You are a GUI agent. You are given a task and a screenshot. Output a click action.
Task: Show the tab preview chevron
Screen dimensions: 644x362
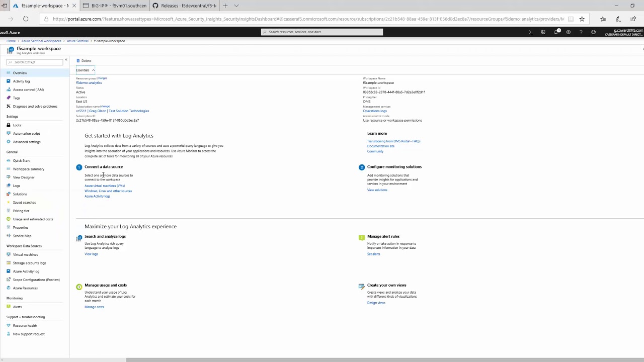click(236, 6)
